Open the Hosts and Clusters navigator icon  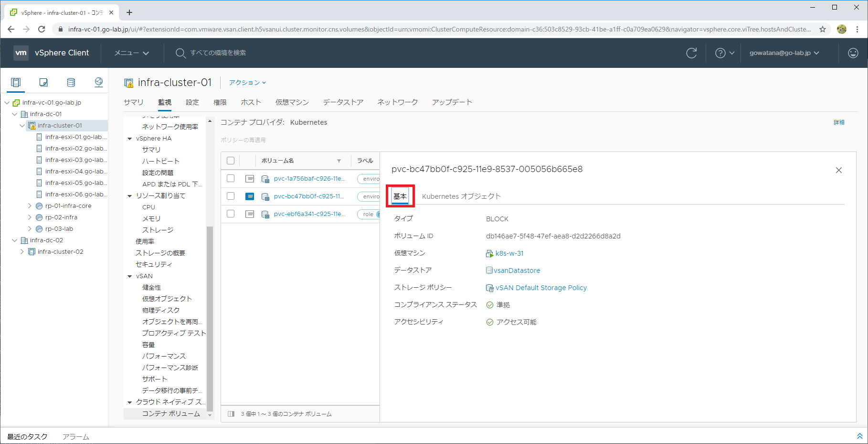pos(16,82)
